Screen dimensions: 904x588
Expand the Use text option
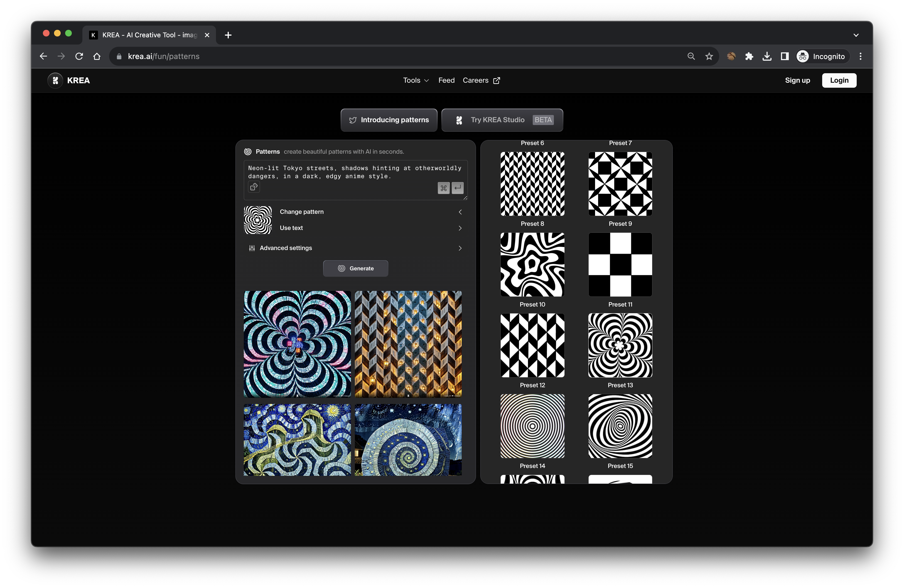[460, 228]
